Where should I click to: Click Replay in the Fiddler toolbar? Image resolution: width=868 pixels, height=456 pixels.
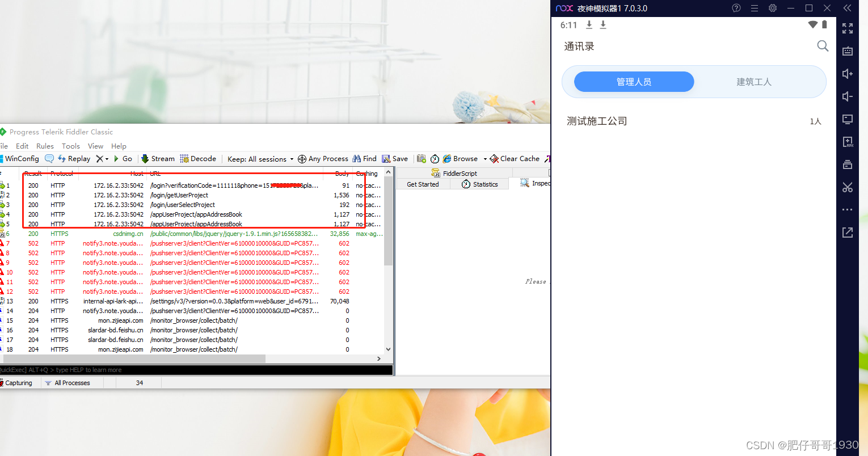point(74,159)
